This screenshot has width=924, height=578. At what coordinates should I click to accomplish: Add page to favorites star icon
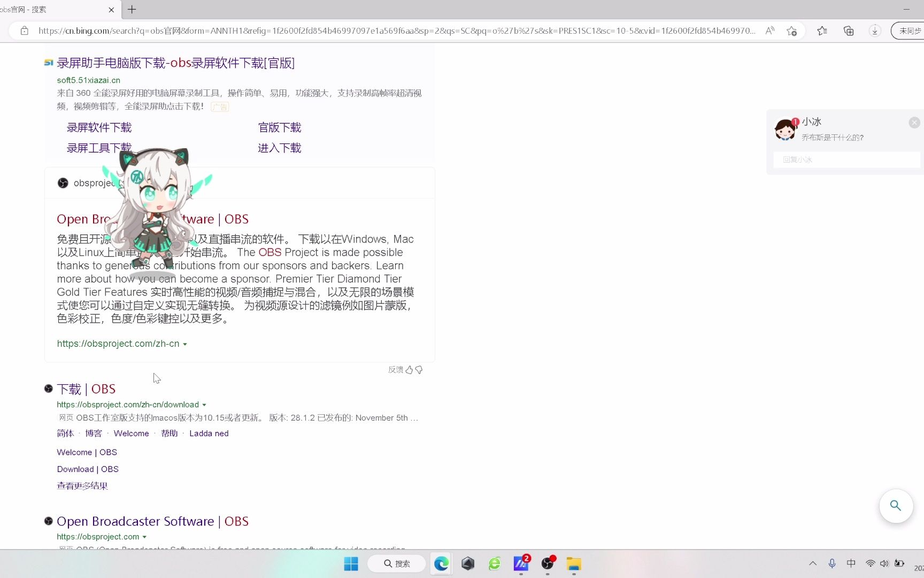791,31
